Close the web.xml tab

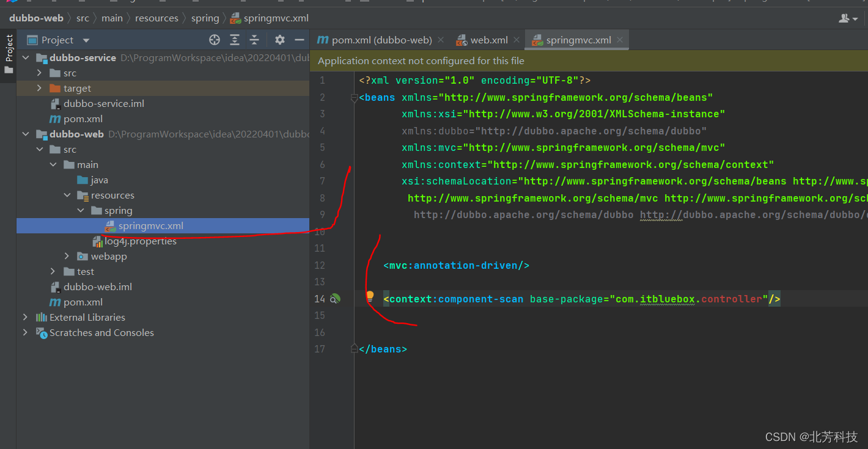pos(517,40)
